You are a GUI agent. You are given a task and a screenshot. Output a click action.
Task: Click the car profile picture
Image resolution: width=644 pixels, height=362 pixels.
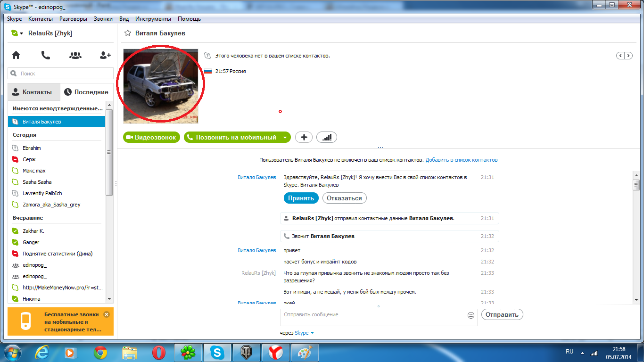point(161,86)
